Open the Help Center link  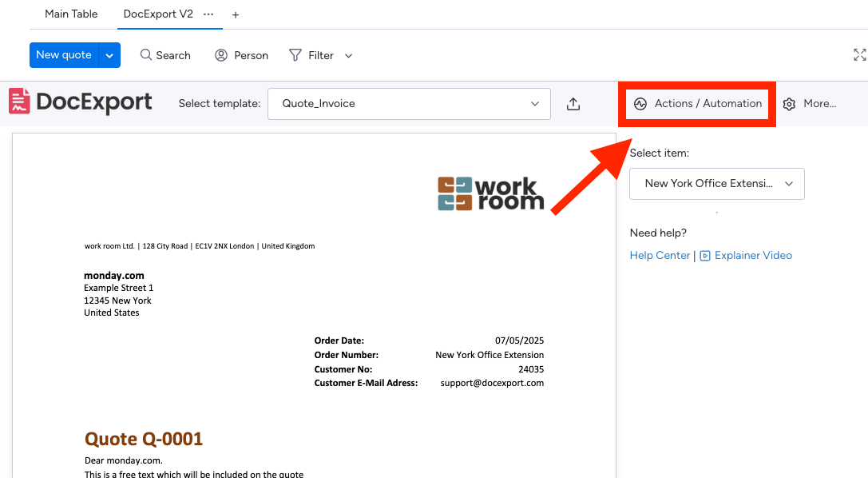660,255
